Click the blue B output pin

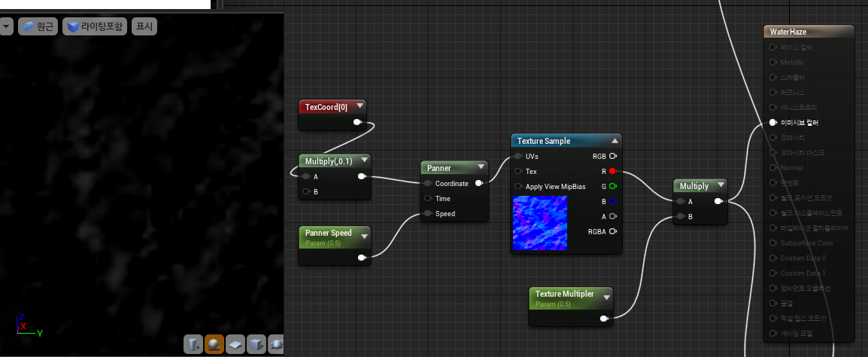click(x=612, y=201)
